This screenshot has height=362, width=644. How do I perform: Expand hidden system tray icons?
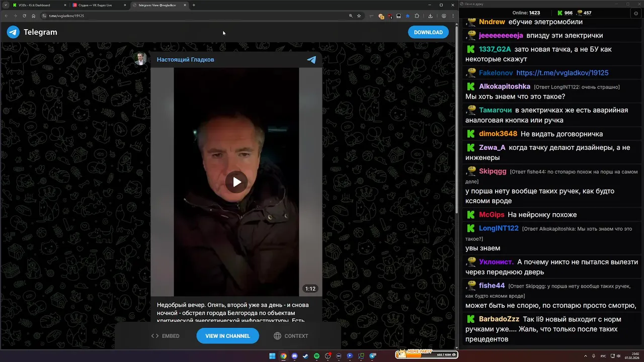[x=586, y=356]
